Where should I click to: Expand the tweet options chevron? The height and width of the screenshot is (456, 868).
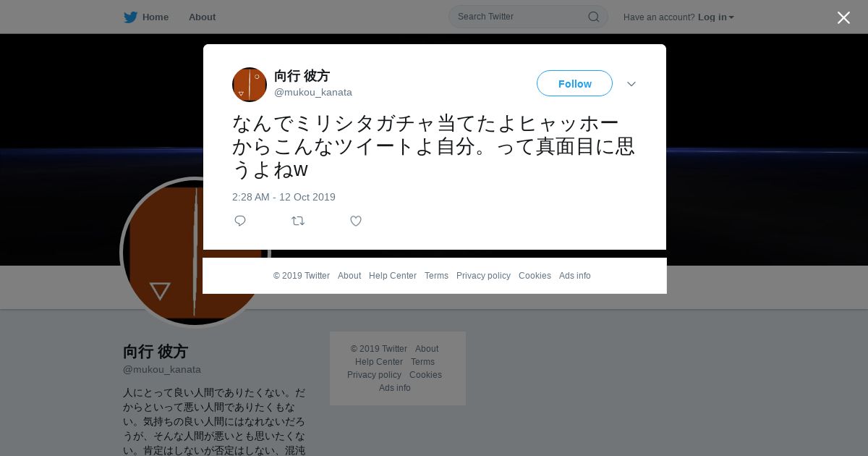(631, 84)
